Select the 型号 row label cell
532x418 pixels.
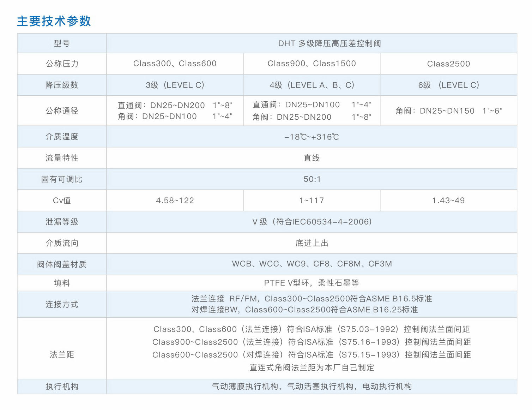click(x=62, y=43)
